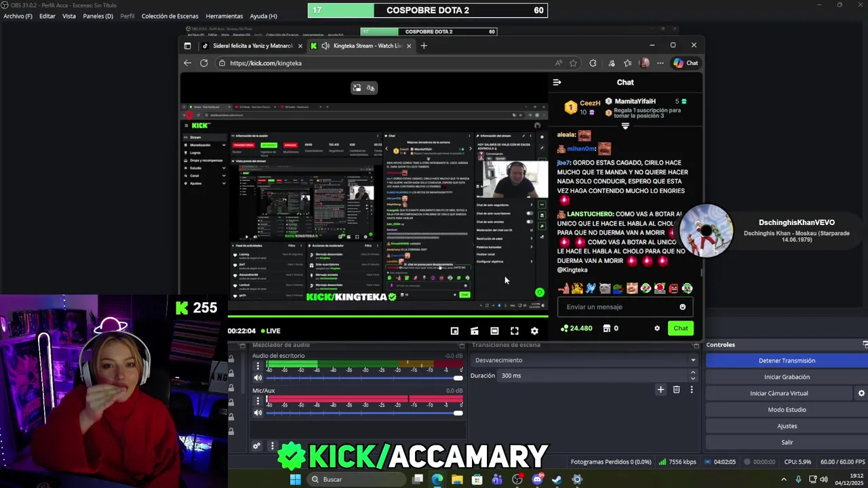This screenshot has height=488, width=868.
Task: Click the browser profile avatar
Action: [644, 63]
